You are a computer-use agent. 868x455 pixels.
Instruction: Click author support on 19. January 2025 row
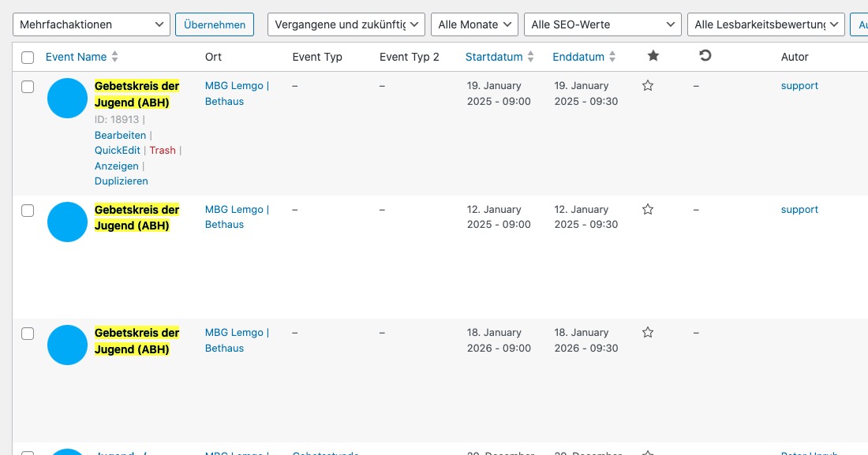click(x=799, y=86)
